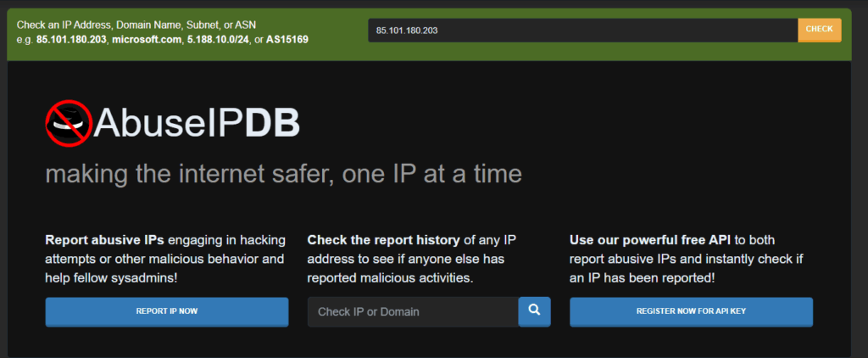
Task: Open REGISTER NOW FOR API KEY
Action: coord(691,311)
